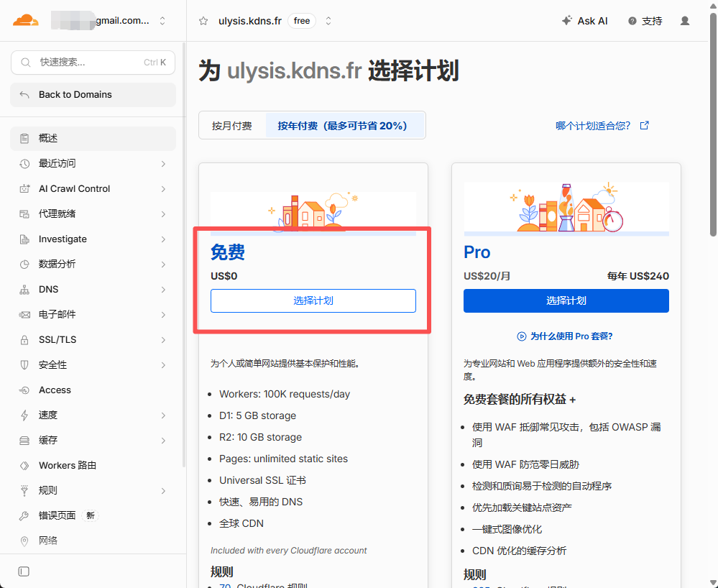Screen dimensions: 718x588
Task: Go Back to Domains
Action: [93, 95]
